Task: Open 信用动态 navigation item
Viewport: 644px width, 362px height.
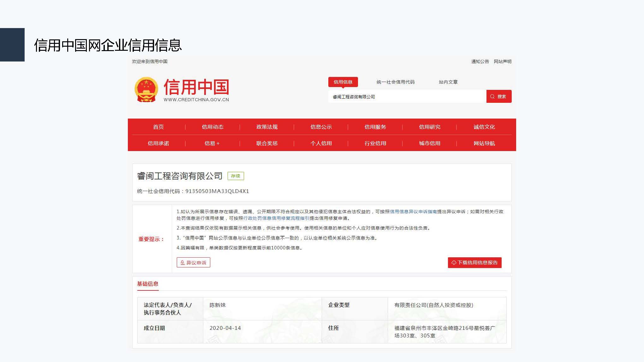Action: pyautogui.click(x=213, y=127)
